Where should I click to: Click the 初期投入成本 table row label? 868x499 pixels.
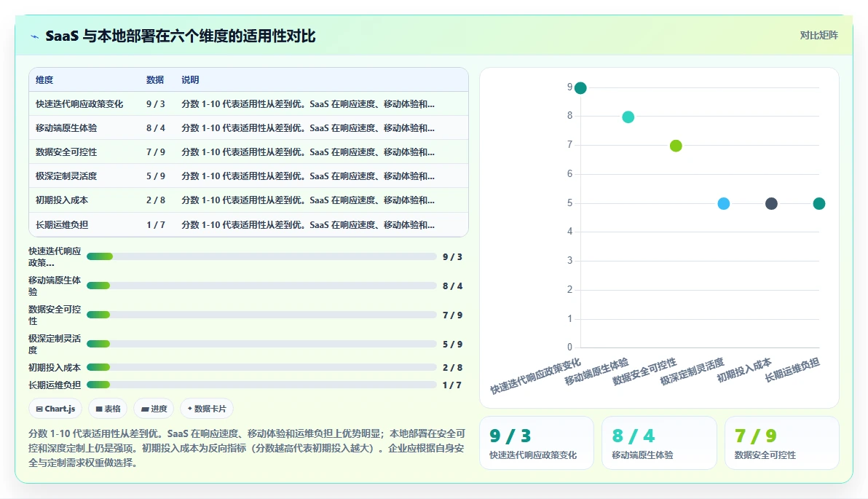[x=61, y=200]
